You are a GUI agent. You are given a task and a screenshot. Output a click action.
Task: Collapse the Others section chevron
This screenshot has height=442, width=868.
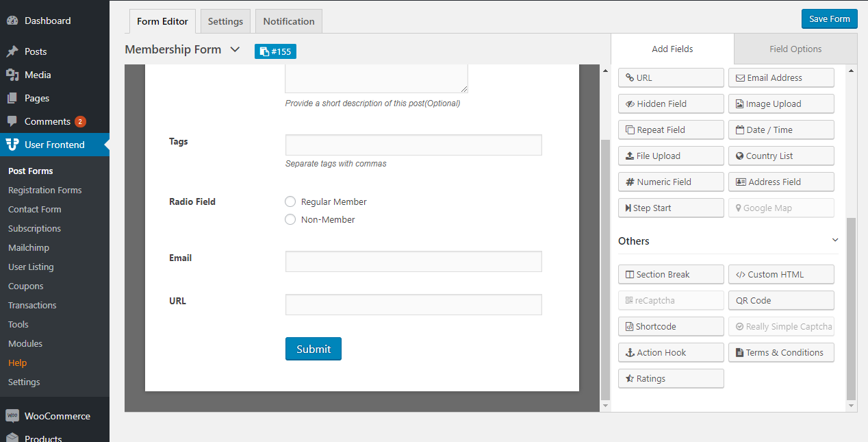coord(835,240)
